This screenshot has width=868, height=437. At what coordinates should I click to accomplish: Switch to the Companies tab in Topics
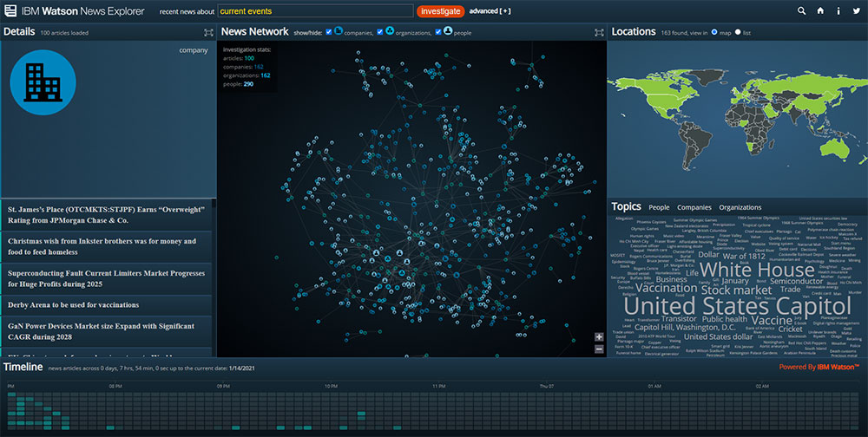(694, 207)
